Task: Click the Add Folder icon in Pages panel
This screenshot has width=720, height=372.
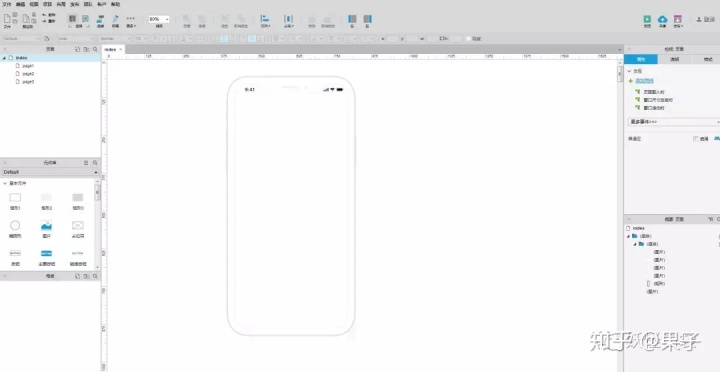Action: click(x=86, y=49)
